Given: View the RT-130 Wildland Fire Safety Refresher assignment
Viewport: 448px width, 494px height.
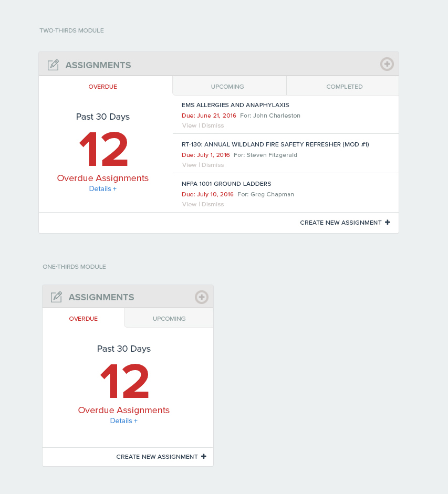Looking at the screenshot, I should [189, 165].
